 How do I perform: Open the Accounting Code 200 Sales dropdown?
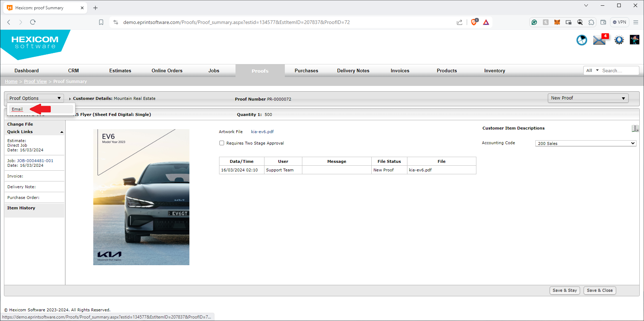(x=585, y=144)
